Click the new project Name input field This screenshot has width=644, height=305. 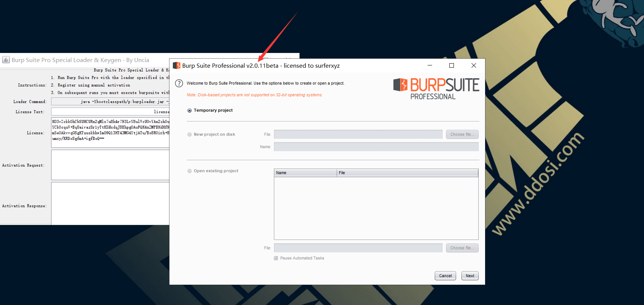point(376,147)
